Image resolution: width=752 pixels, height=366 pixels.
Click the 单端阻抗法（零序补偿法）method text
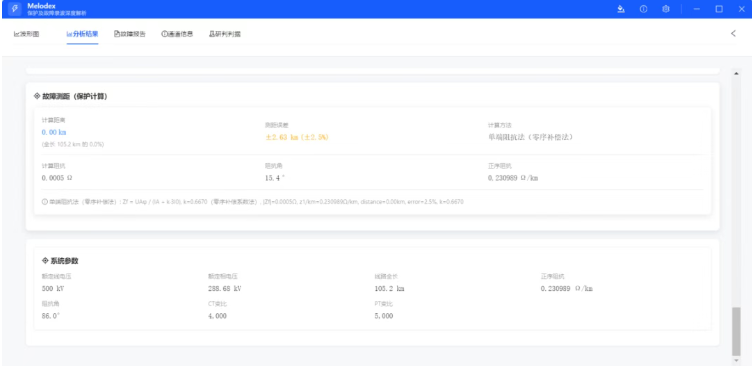[x=530, y=137]
